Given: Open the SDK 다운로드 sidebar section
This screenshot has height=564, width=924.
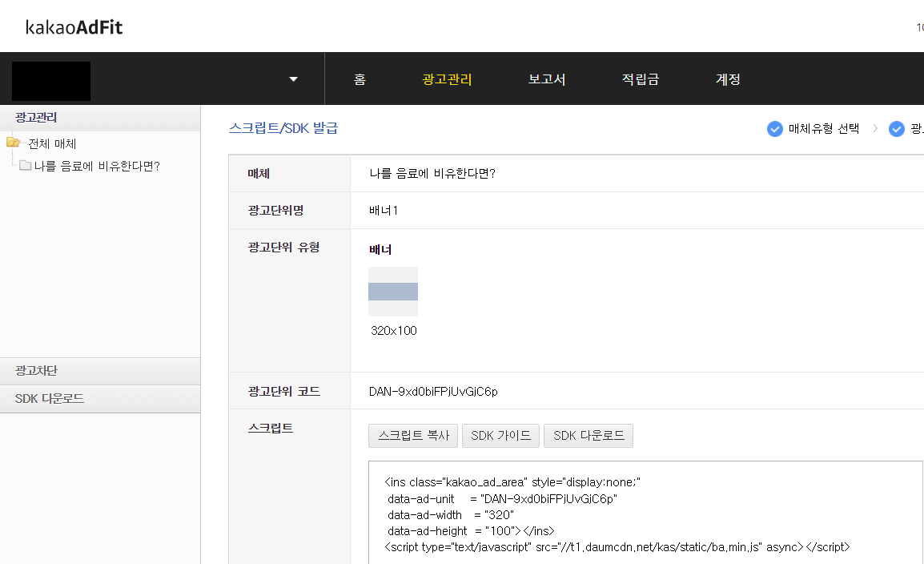Looking at the screenshot, I should 100,399.
